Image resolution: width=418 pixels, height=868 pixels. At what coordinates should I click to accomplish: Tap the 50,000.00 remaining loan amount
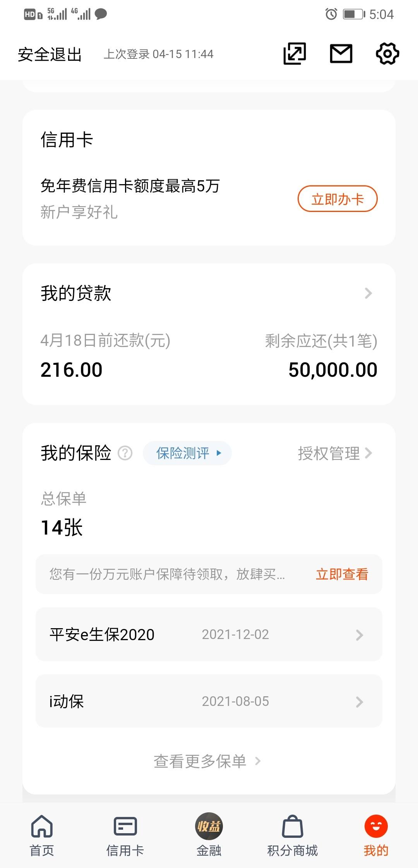tap(333, 370)
